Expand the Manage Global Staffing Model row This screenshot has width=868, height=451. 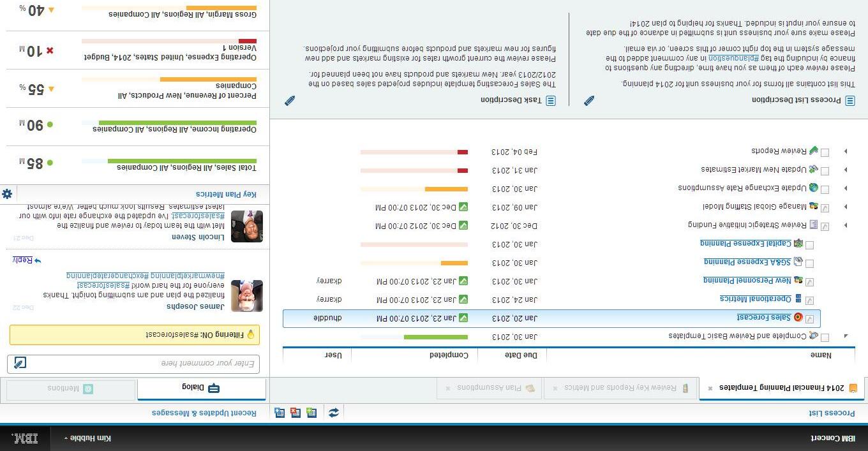(x=846, y=207)
